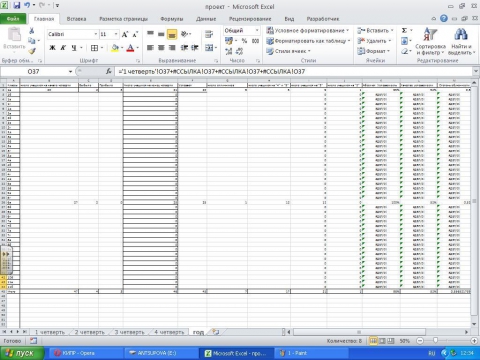The width and height of the screenshot is (480, 360).
Task: Switch to Page Layout view button
Action: pyautogui.click(x=382, y=341)
